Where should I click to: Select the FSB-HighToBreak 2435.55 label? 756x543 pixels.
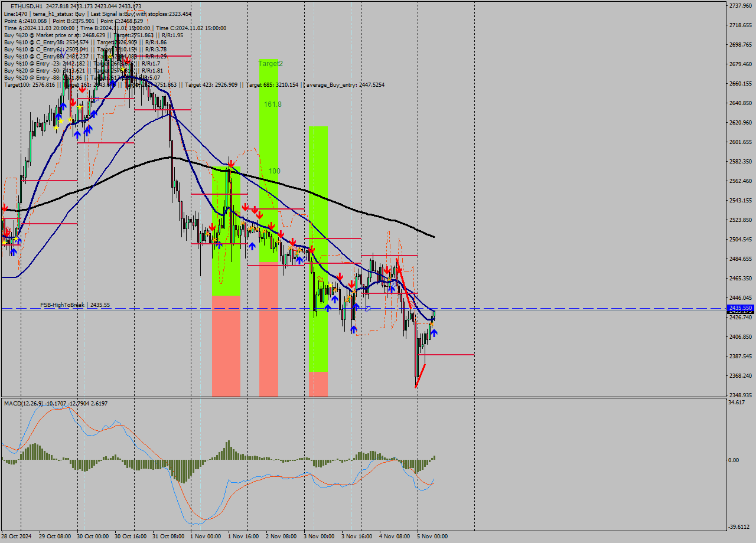(x=75, y=305)
